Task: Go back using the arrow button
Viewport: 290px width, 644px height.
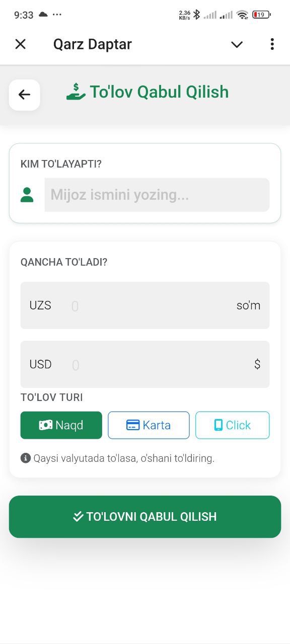Action: pyautogui.click(x=24, y=95)
